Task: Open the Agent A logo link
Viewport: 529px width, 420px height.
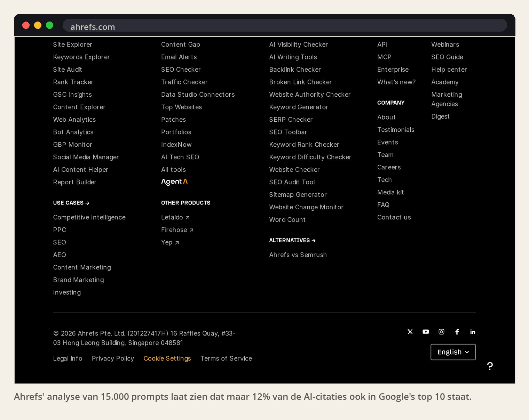Action: click(174, 182)
